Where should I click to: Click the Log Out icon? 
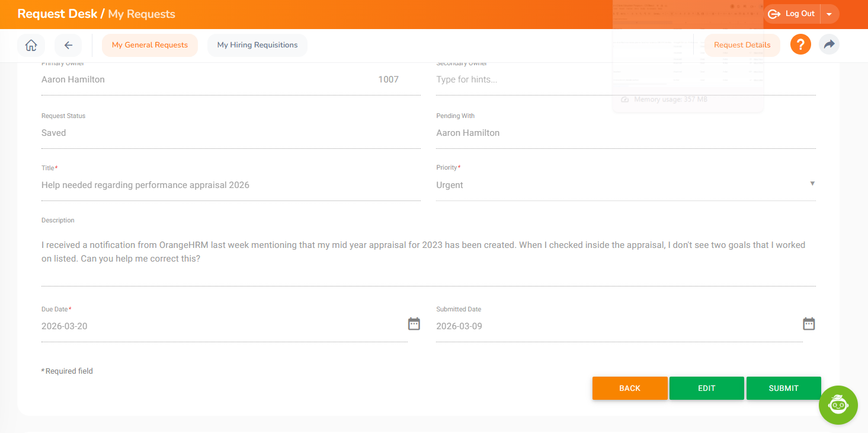tap(774, 14)
